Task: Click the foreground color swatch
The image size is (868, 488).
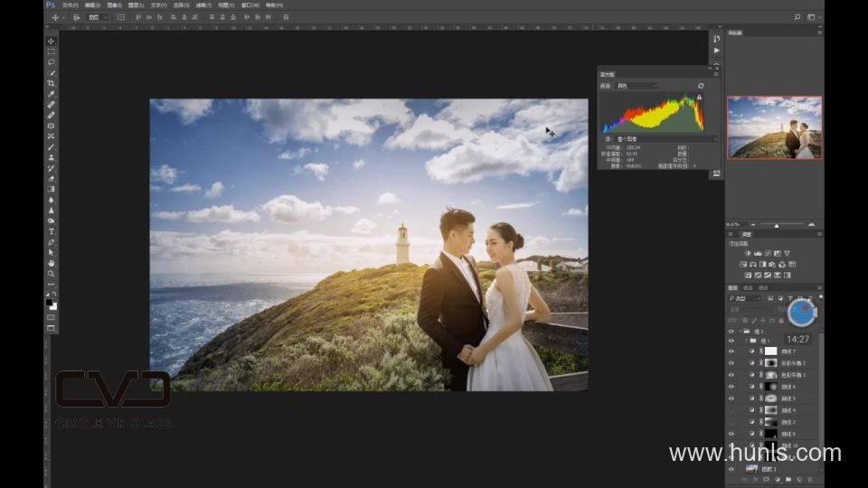Action: pos(50,302)
